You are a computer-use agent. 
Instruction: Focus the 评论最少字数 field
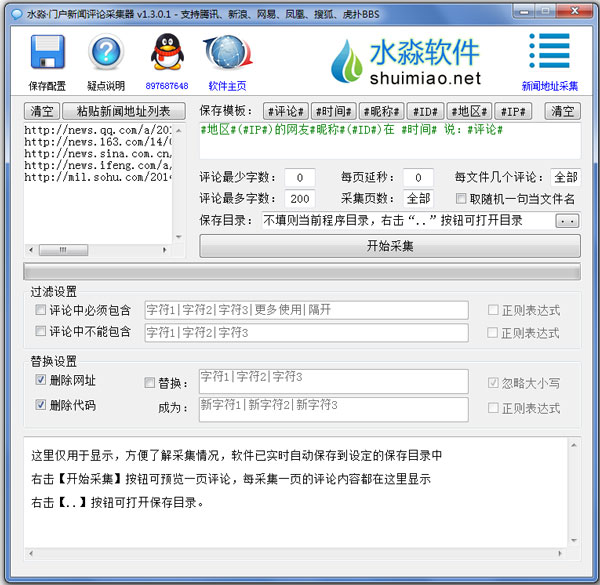coord(300,177)
